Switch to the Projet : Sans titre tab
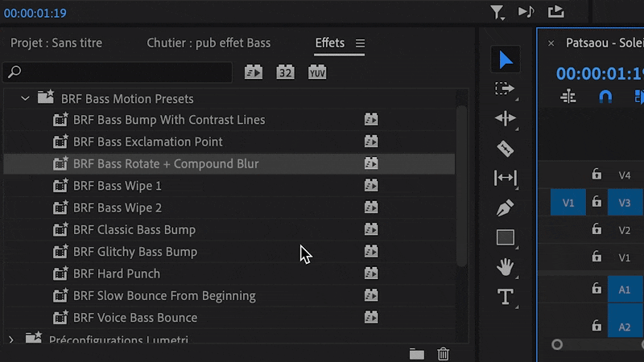Viewport: 644px width, 362px height. [56, 43]
